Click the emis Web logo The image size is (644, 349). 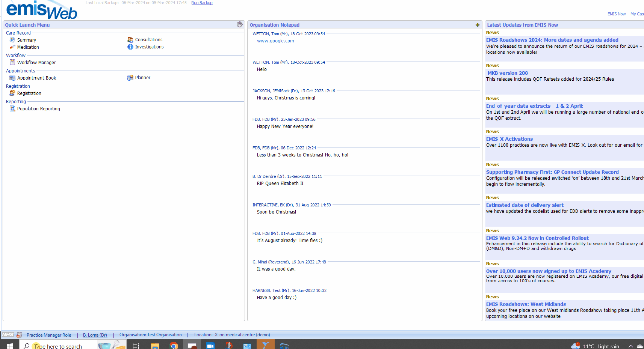(42, 10)
